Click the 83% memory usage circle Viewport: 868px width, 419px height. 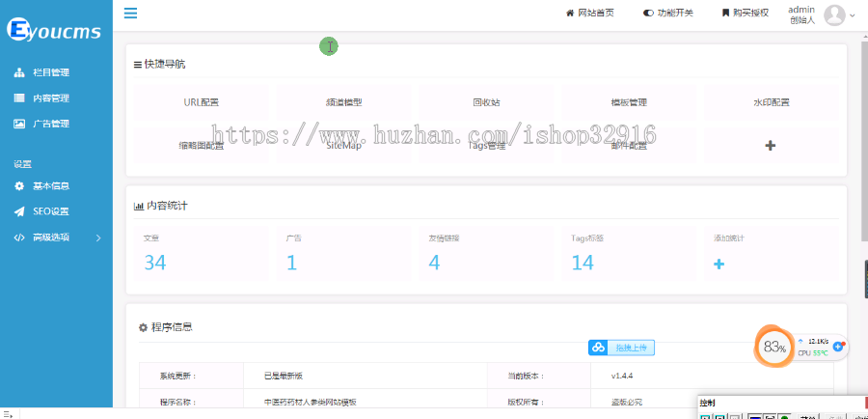coord(773,347)
